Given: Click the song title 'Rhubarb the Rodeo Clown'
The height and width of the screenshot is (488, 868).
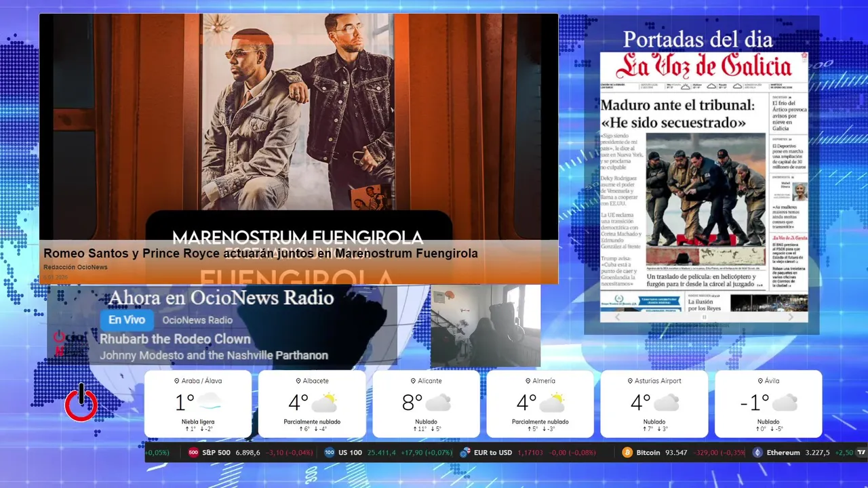Looking at the screenshot, I should [x=176, y=339].
